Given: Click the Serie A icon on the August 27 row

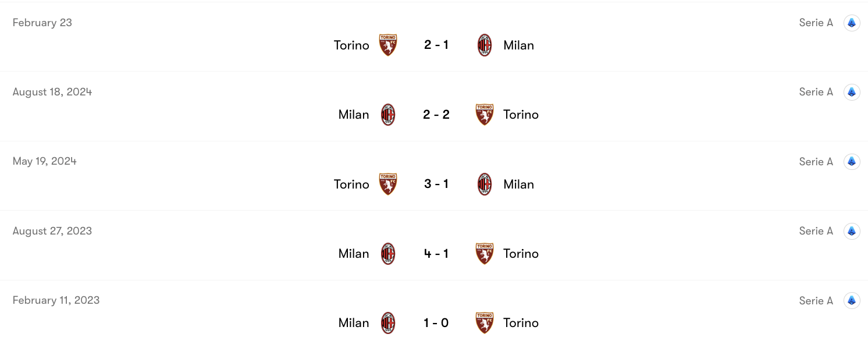Looking at the screenshot, I should coord(852,230).
